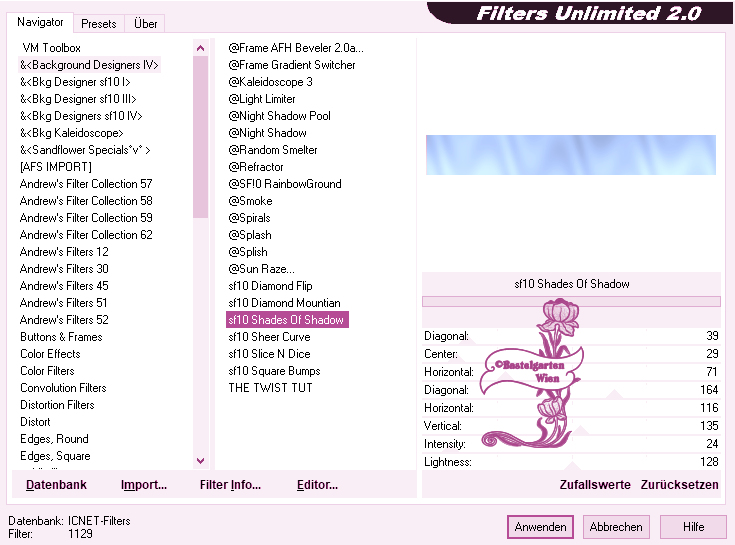Screen dimensions: 735x545
Task: Choose @Smoke filter
Action: (250, 201)
